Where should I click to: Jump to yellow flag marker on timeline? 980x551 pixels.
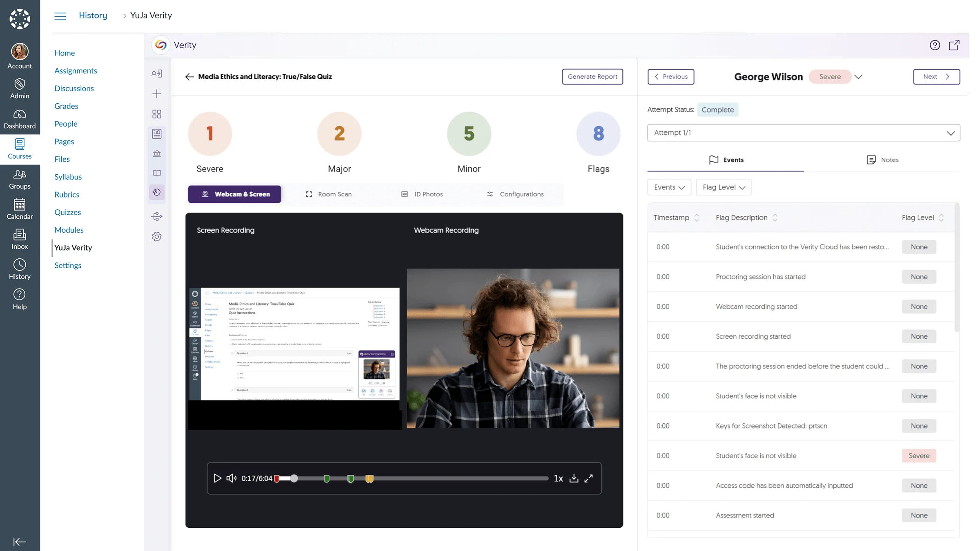369,479
